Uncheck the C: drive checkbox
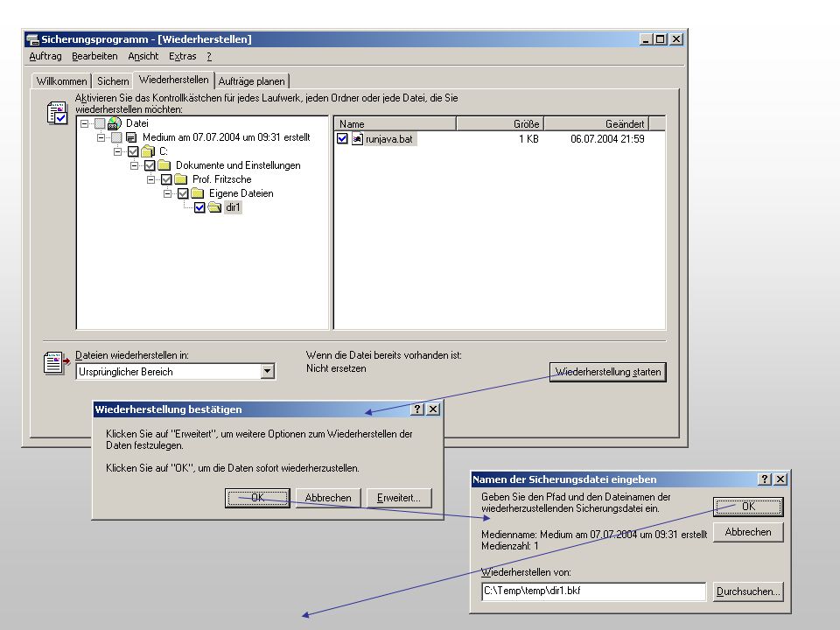840x630 pixels. click(133, 151)
